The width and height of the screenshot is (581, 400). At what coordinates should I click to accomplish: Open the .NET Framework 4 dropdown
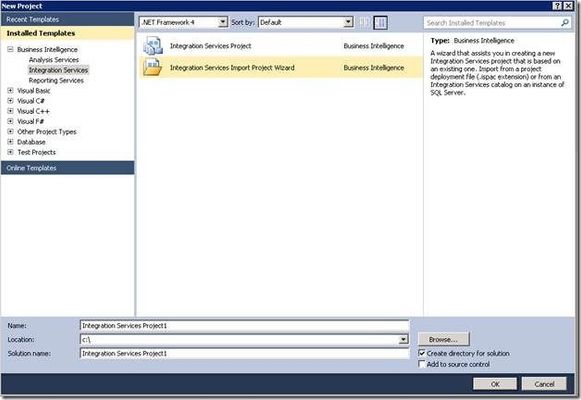tap(222, 22)
